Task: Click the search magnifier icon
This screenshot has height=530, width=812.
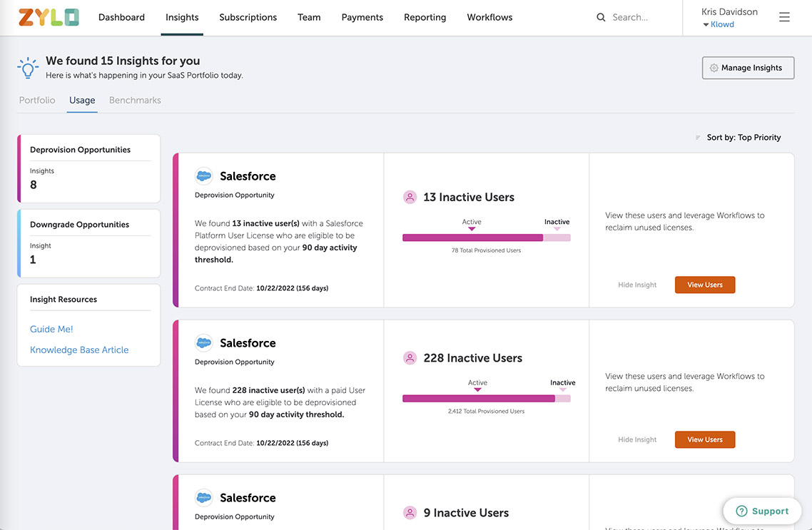Action: [601, 17]
